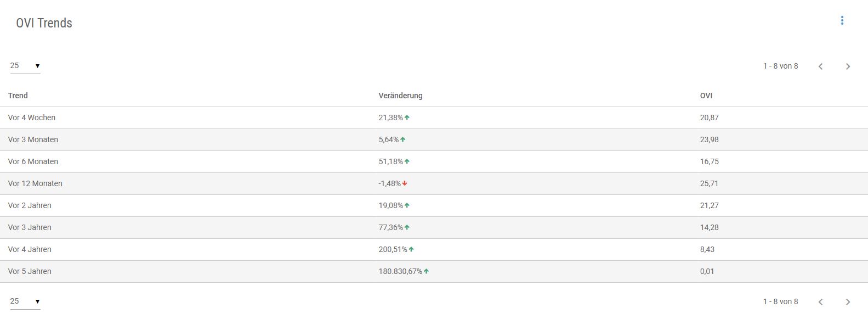Click bottom next page arrow
Image resolution: width=868 pixels, height=319 pixels.
tap(848, 302)
